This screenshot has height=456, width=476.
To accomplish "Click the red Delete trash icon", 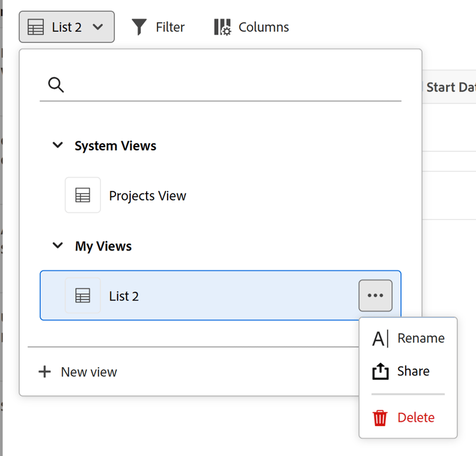I will 380,417.
